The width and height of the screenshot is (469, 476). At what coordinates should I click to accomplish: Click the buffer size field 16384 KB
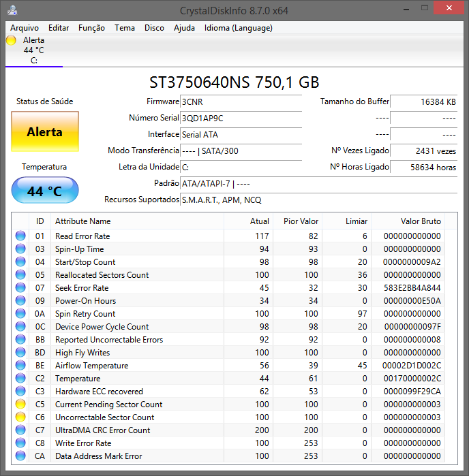(424, 101)
